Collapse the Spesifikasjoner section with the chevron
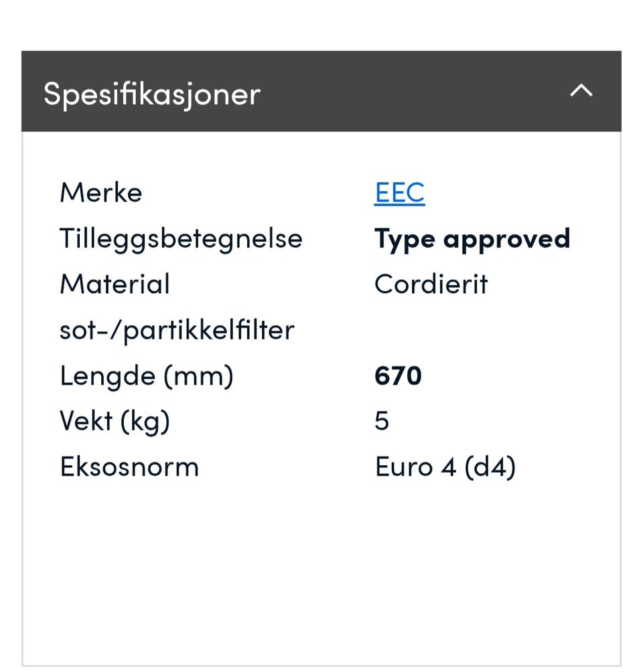Image resolution: width=643 pixels, height=672 pixels. coord(581,91)
